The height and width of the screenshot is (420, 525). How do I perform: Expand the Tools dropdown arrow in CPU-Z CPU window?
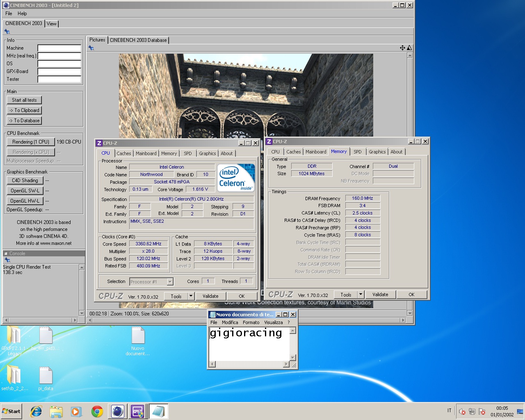pyautogui.click(x=191, y=296)
